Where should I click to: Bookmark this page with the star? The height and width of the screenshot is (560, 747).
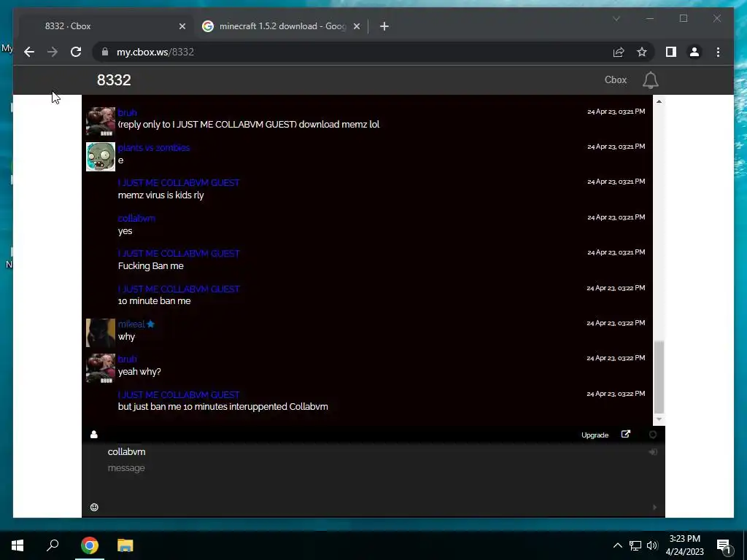[x=642, y=52]
